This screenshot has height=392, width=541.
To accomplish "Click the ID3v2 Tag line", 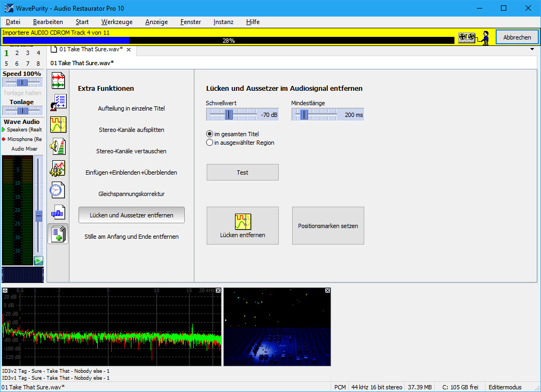I will [x=56, y=371].
